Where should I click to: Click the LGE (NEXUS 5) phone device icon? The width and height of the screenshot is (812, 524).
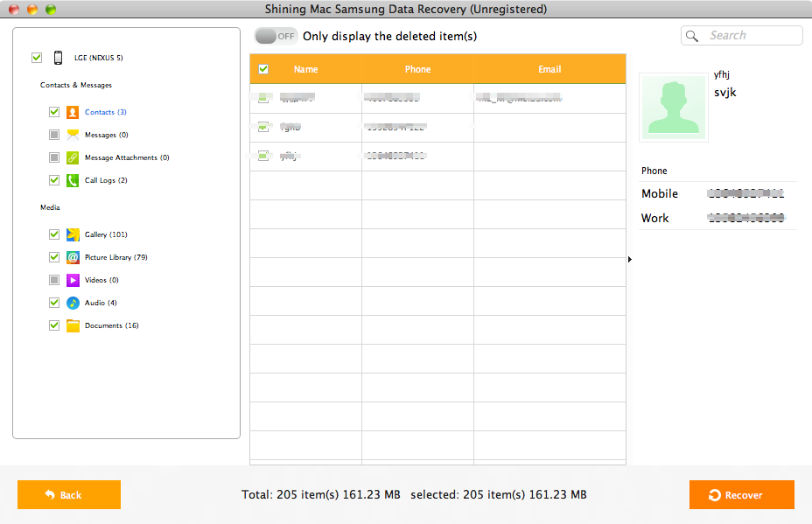pyautogui.click(x=58, y=58)
